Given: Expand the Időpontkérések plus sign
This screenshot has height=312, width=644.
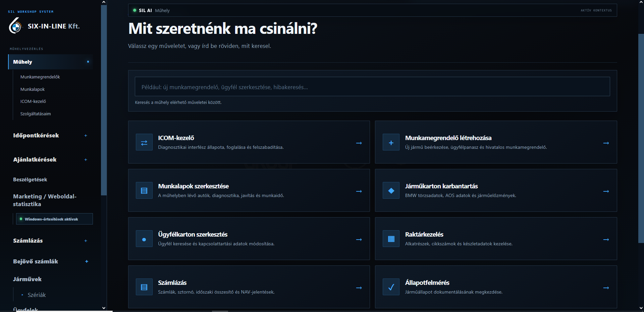Looking at the screenshot, I should (x=86, y=136).
